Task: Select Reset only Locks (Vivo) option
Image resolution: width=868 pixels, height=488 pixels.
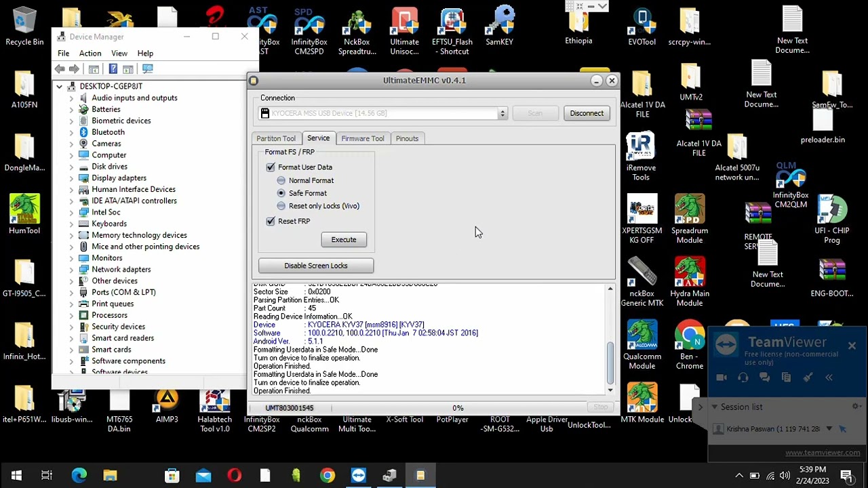Action: pyautogui.click(x=281, y=206)
